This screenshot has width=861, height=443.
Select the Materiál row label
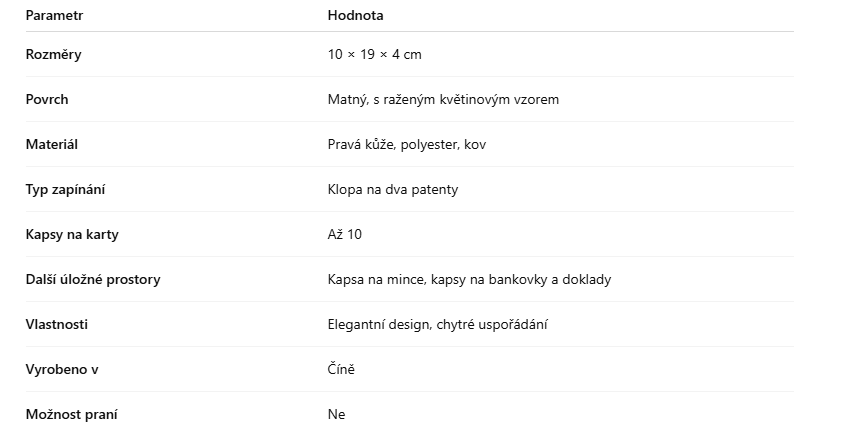tap(52, 144)
